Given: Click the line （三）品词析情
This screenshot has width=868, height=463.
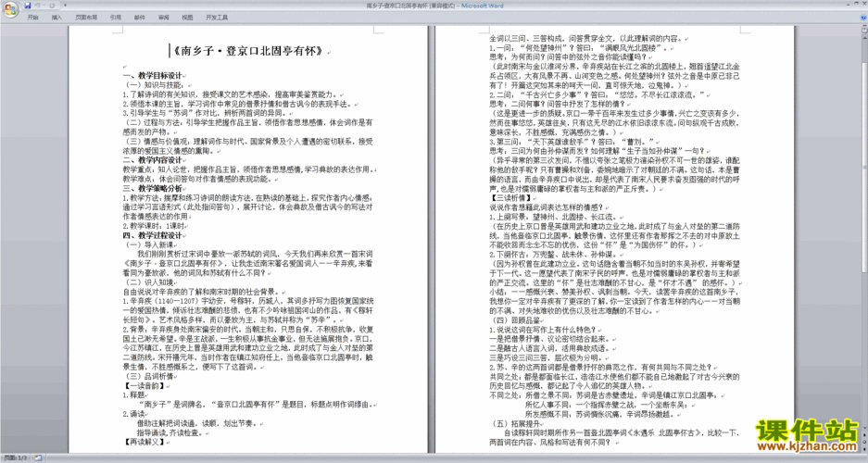Looking at the screenshot, I should (x=149, y=377).
